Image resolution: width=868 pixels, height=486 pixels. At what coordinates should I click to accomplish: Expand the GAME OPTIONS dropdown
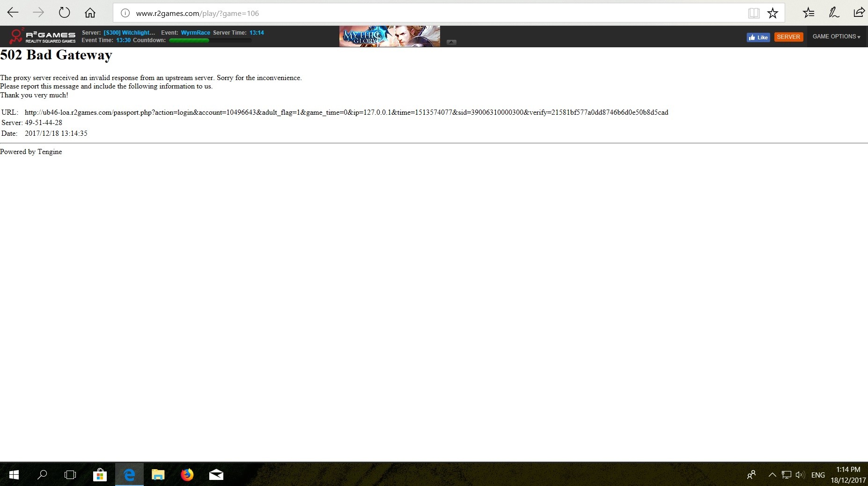coord(836,37)
